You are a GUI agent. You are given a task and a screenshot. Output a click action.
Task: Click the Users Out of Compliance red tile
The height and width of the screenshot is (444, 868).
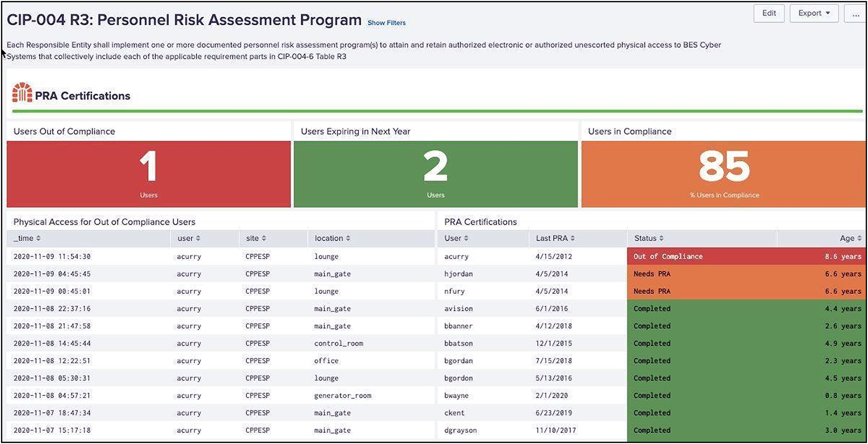point(149,174)
